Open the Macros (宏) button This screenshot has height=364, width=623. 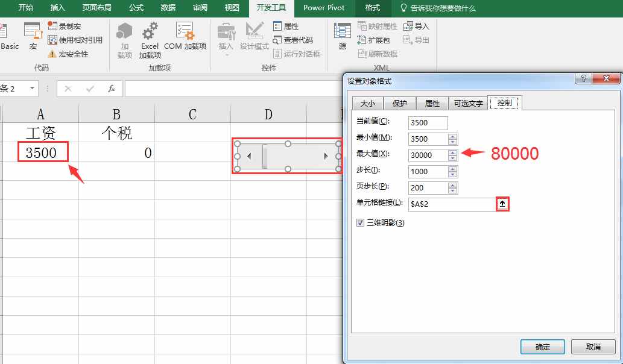pyautogui.click(x=33, y=36)
